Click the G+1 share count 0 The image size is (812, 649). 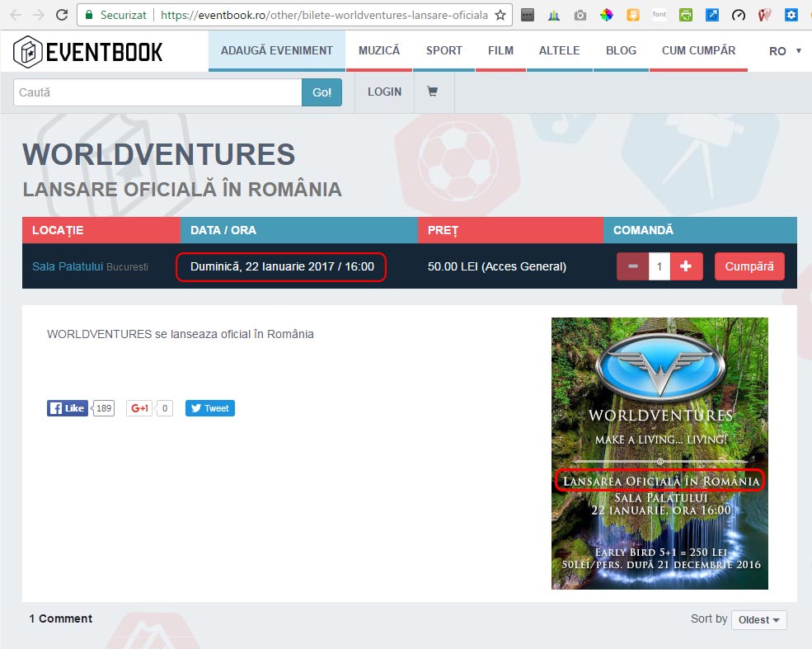(x=165, y=408)
